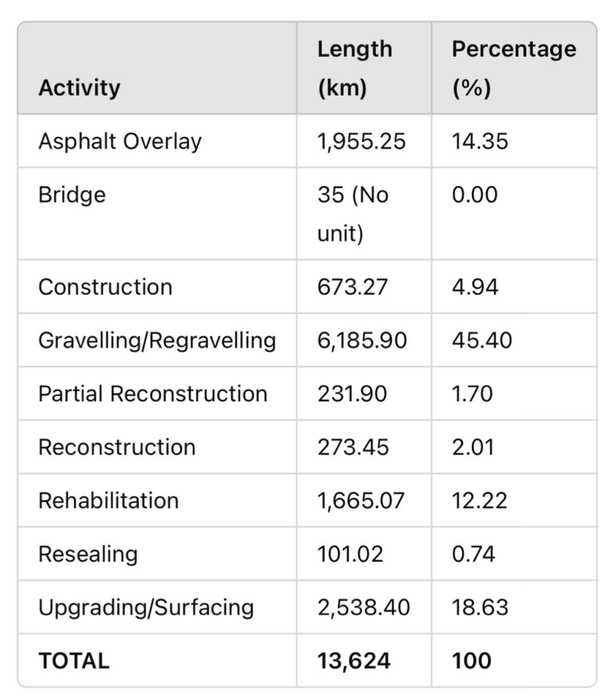This screenshot has height=699, width=616.
Task: Click the Percentage (%) column header
Action: point(514,69)
